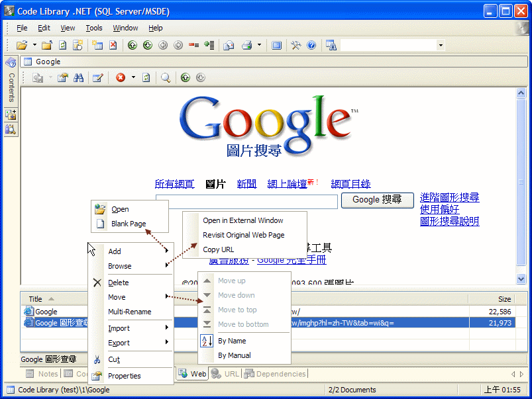Select Blank Page in the Add submenu
The height and width of the screenshot is (399, 532).
pyautogui.click(x=130, y=224)
